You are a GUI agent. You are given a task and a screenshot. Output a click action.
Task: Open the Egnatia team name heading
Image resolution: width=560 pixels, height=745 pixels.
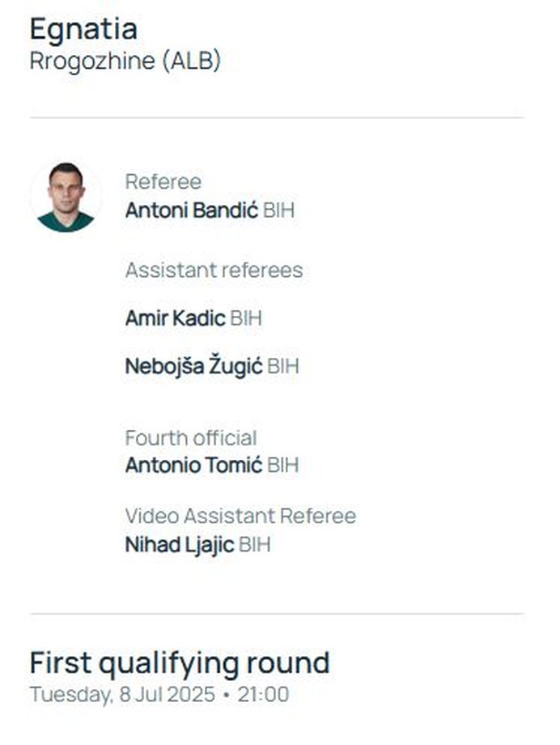tap(83, 29)
